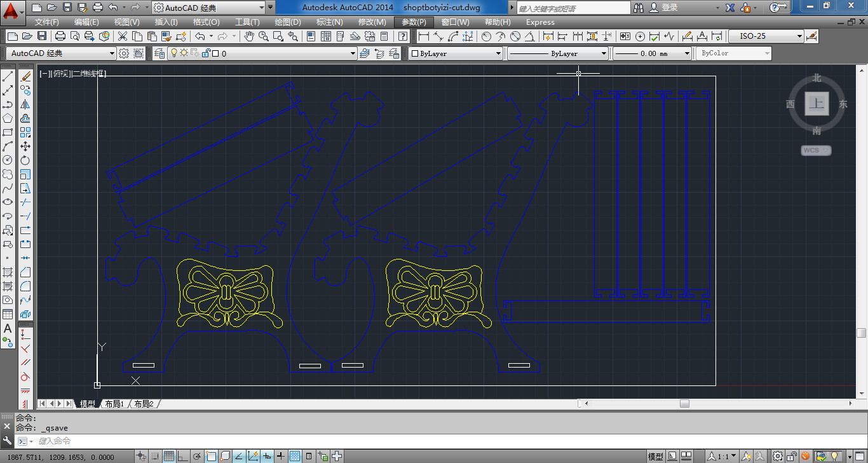868x463 pixels.
Task: Toggle Snap Mode in status bar
Action: (x=154, y=456)
